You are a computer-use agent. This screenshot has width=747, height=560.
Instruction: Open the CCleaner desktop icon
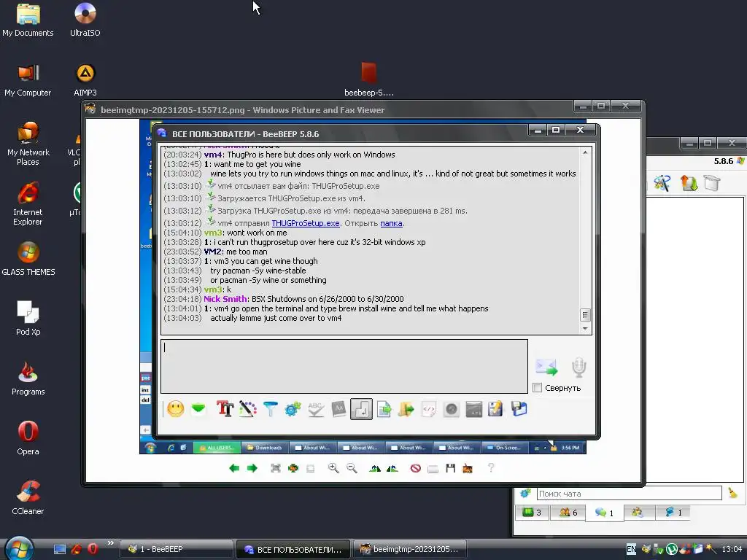click(x=28, y=497)
